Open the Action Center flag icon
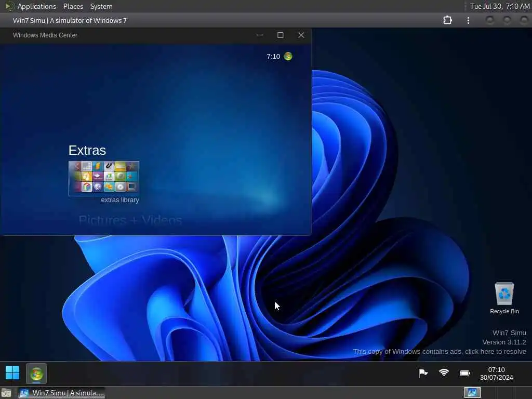 (x=423, y=373)
